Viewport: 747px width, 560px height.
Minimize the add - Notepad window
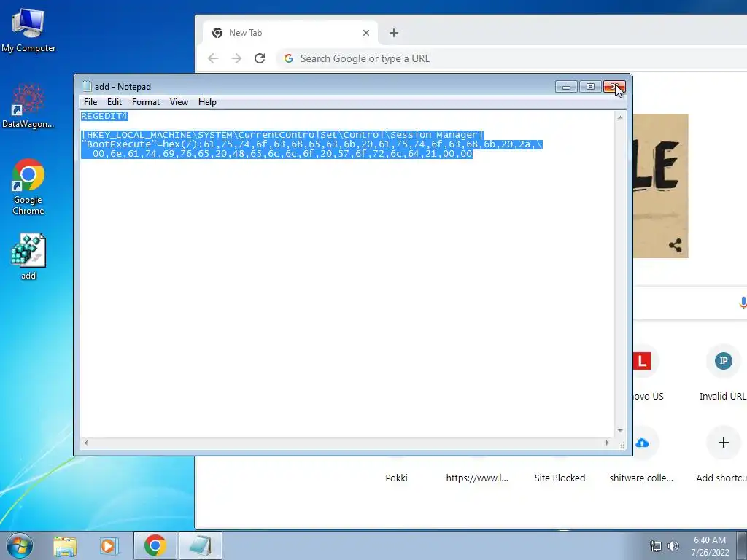pos(566,87)
